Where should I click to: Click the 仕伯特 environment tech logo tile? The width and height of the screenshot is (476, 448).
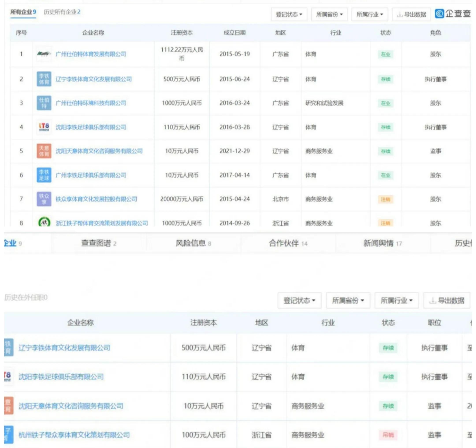click(44, 103)
